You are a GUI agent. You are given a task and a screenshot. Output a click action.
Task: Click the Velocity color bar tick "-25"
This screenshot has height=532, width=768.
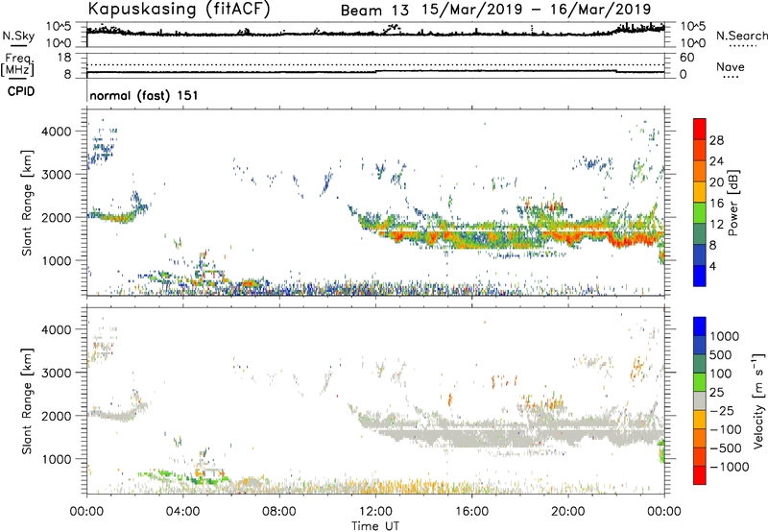pyautogui.click(x=720, y=411)
